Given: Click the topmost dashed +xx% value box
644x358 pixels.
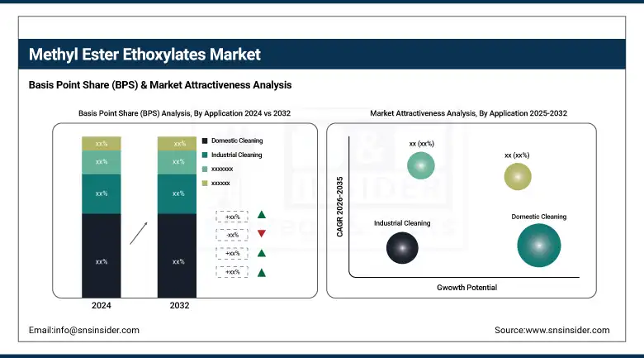Looking at the screenshot, I should click(232, 216).
